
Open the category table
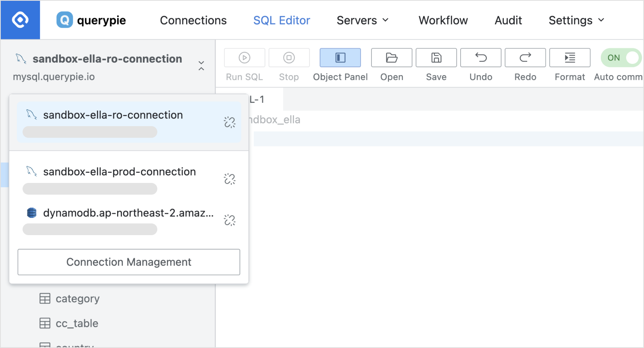coord(77,299)
